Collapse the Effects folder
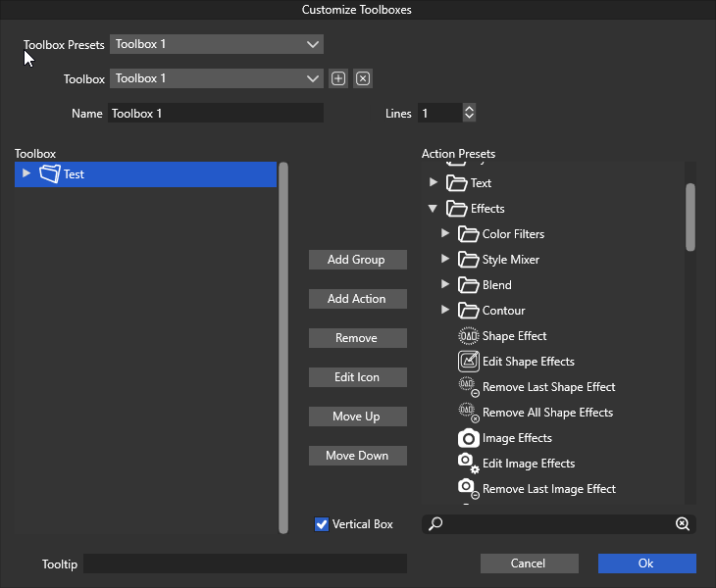Screen dimensions: 716x588 [433, 209]
